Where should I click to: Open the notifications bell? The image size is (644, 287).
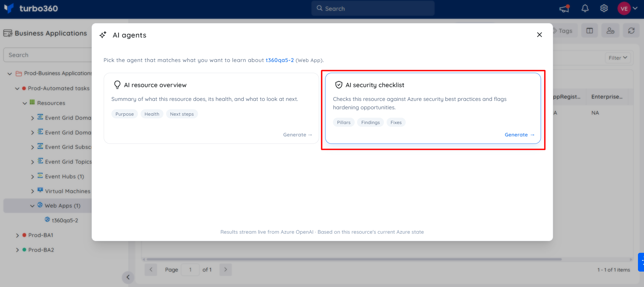[585, 8]
